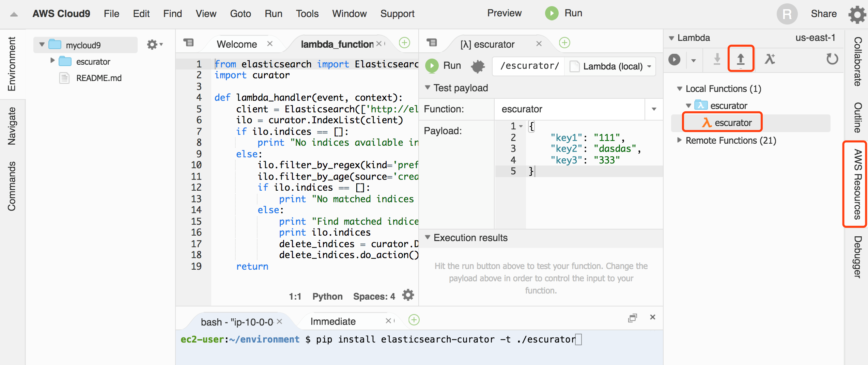Collapse the Test payload section
The height and width of the screenshot is (365, 868).
[428, 88]
